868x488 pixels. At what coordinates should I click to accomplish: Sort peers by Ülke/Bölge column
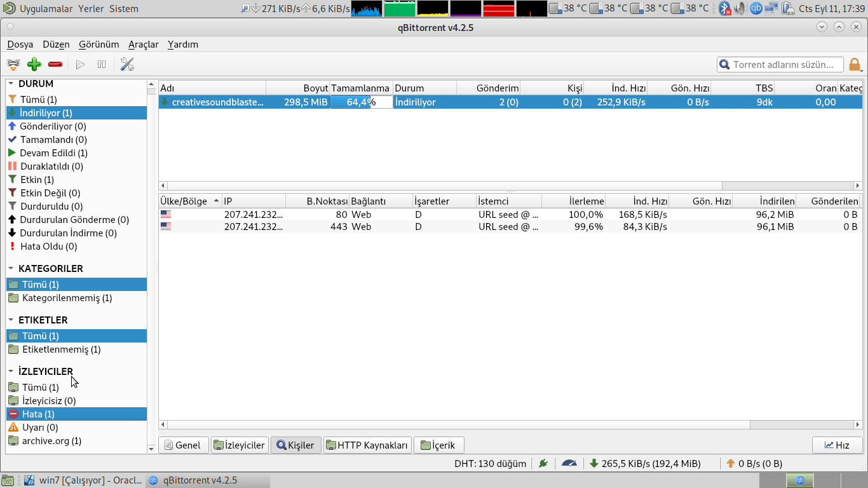(190, 201)
